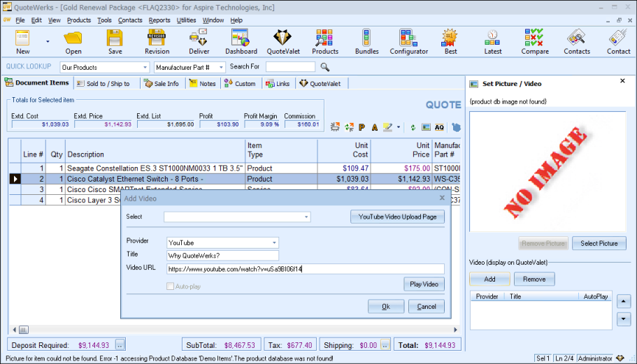Click the quick lookup magnifier icon
The width and height of the screenshot is (637, 364).
[x=324, y=67]
